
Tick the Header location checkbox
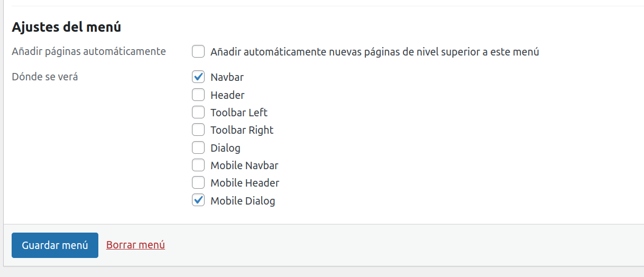coord(198,95)
